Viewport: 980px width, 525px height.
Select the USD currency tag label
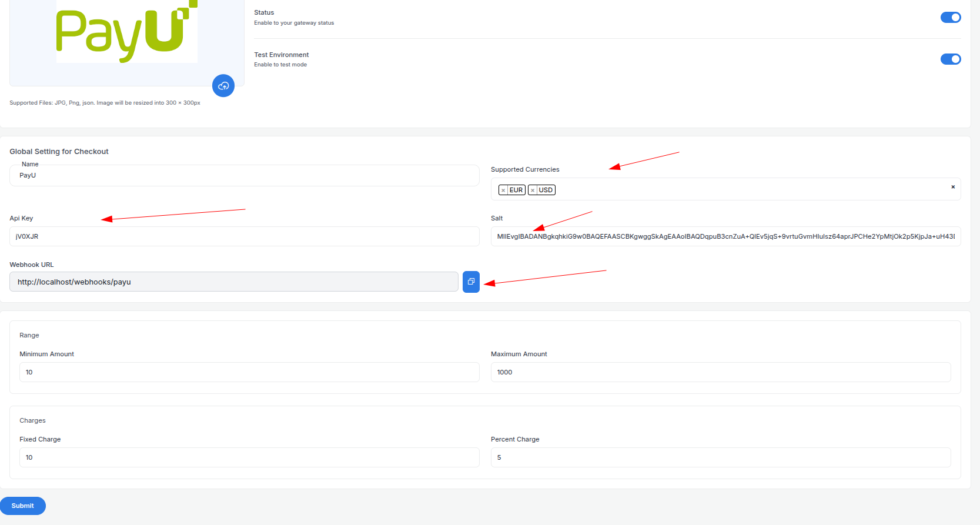[x=546, y=190]
